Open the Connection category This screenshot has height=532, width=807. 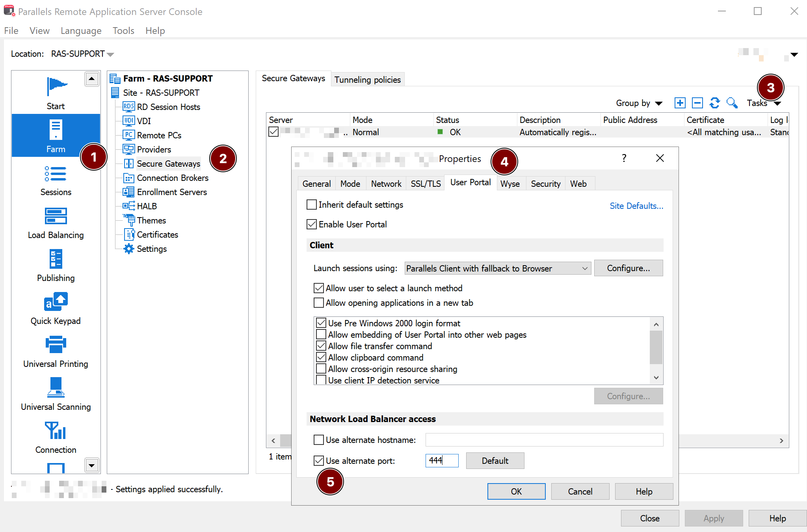[56, 438]
